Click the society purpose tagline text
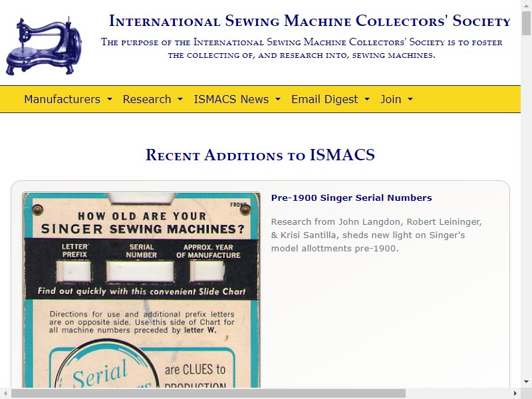 click(302, 48)
